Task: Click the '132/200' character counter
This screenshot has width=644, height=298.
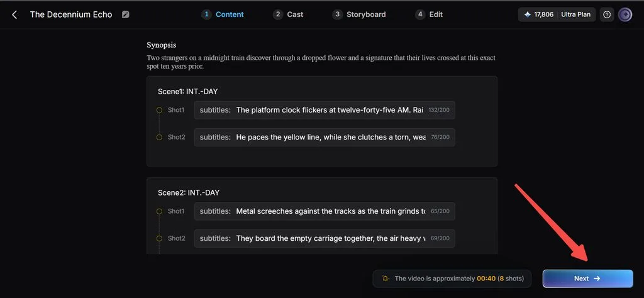Action: click(439, 110)
